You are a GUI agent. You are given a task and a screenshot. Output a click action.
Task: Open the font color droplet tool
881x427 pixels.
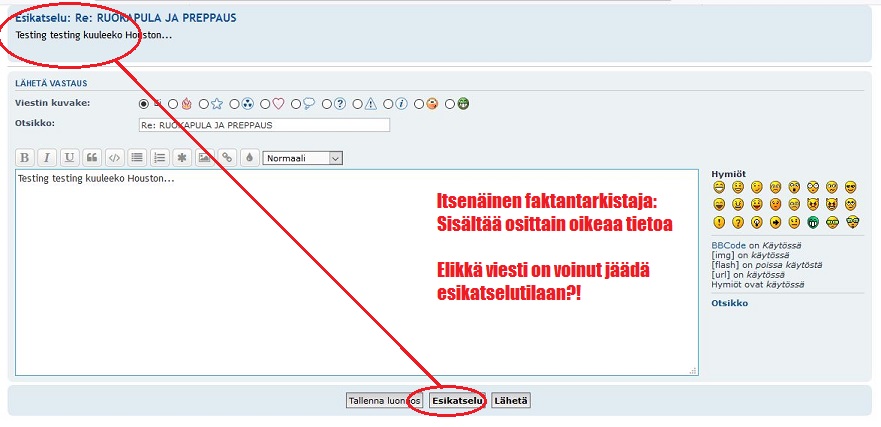pyautogui.click(x=249, y=157)
